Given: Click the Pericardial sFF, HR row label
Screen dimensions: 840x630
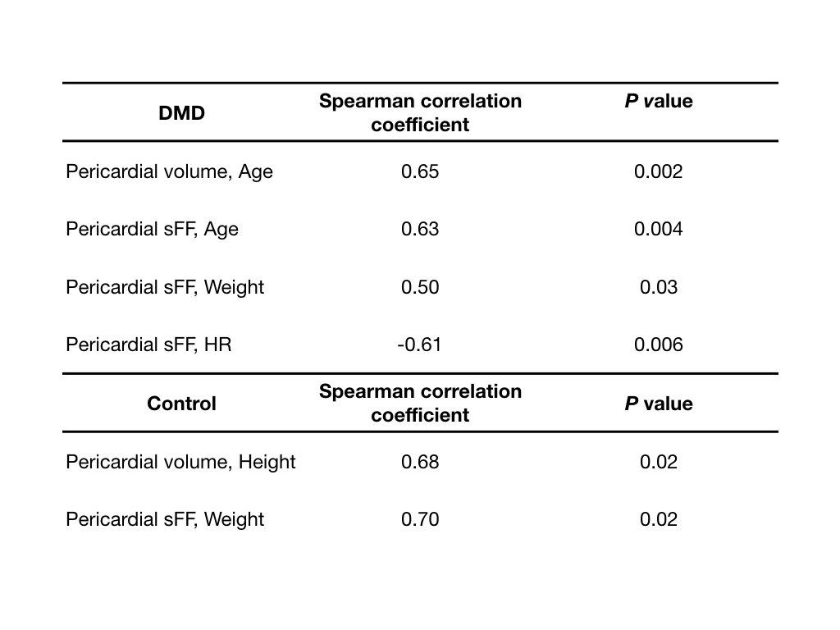Looking at the screenshot, I should click(x=148, y=345).
